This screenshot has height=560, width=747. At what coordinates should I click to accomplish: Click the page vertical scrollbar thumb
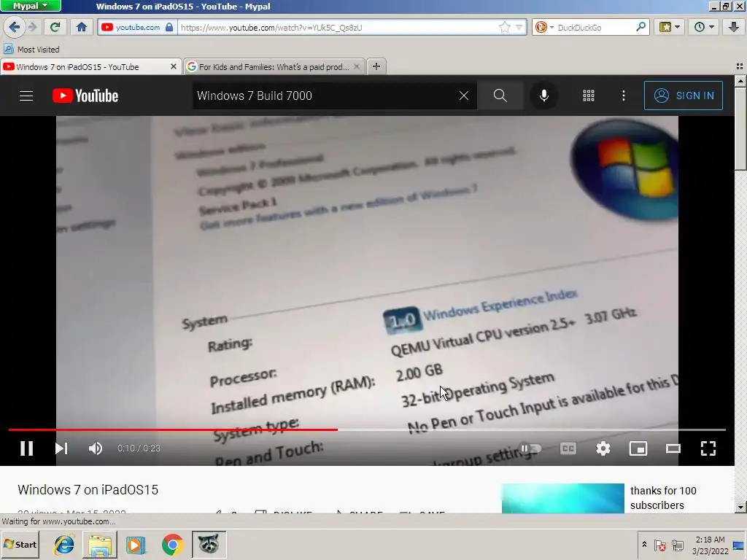(740, 128)
